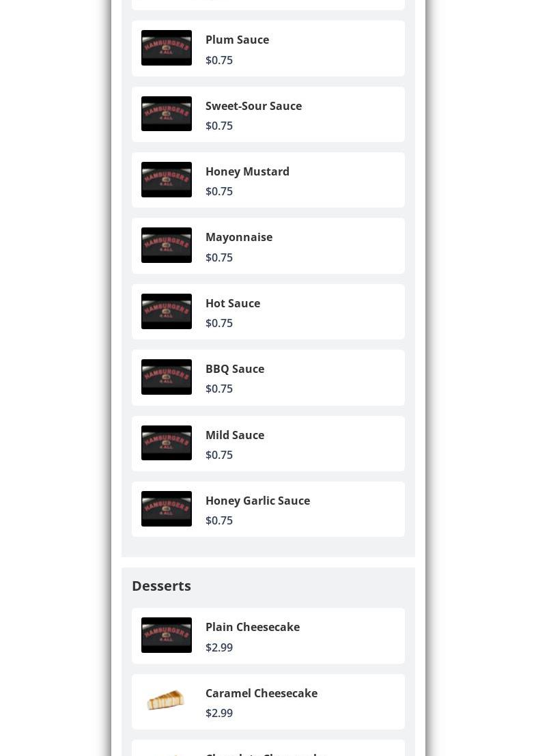Select the BBQ Sauce thumbnail
This screenshot has height=756, width=536.
167,377
